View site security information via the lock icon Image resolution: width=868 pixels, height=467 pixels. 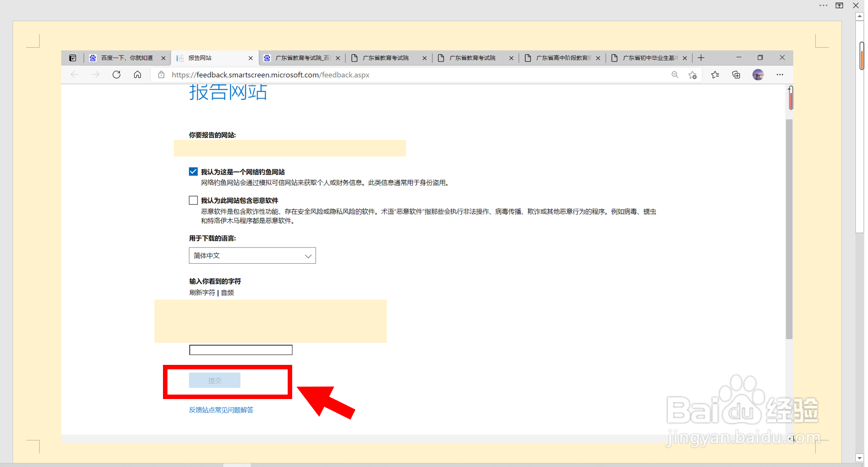(x=161, y=75)
